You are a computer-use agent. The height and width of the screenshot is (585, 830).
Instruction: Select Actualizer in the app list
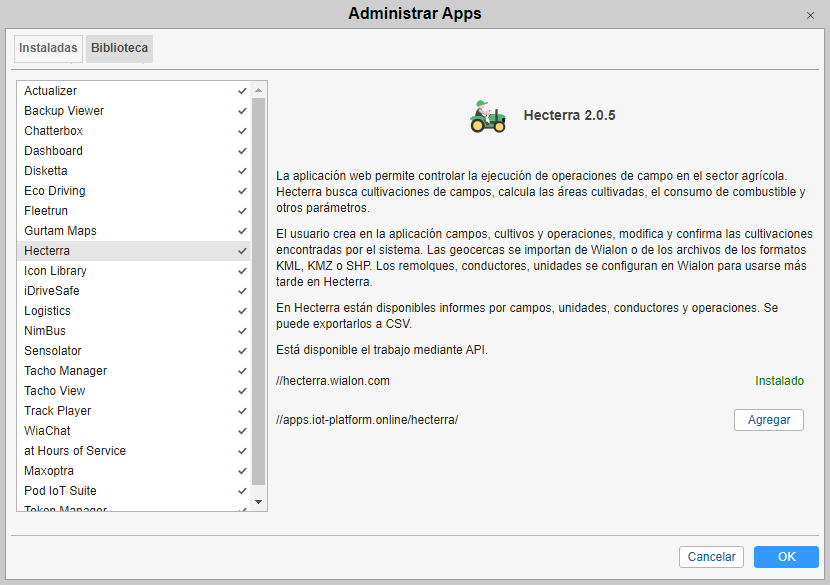[133, 91]
